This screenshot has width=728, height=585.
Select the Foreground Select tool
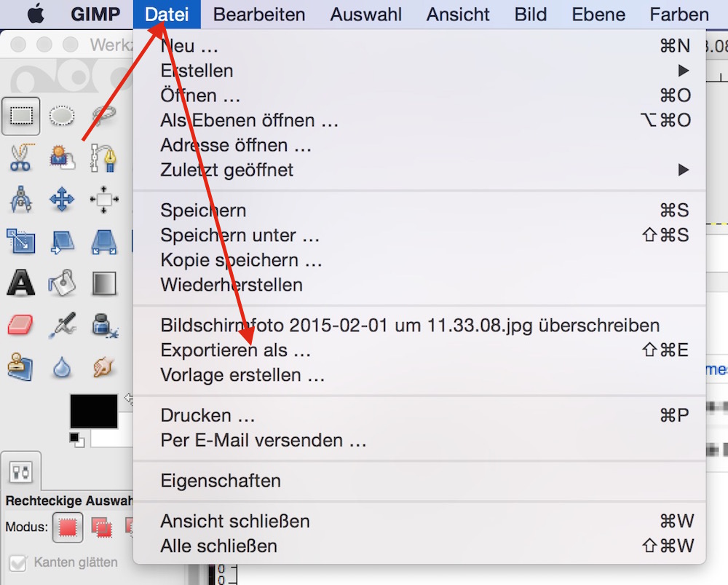[62, 158]
